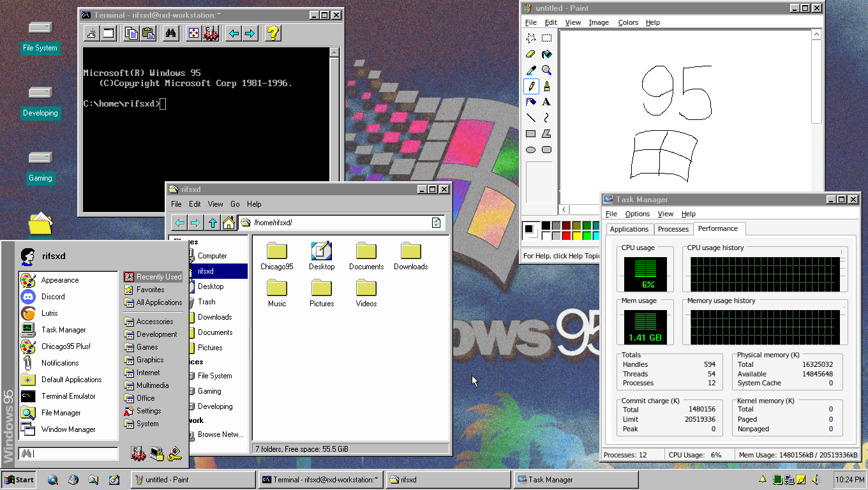Open the Go menu in file manager
This screenshot has width=868, height=490.
(235, 204)
